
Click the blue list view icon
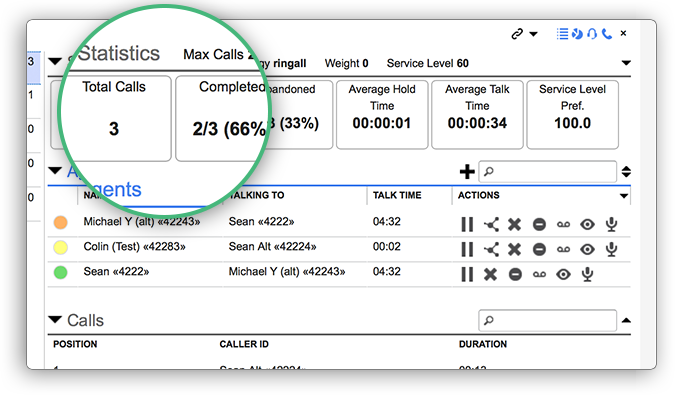562,34
